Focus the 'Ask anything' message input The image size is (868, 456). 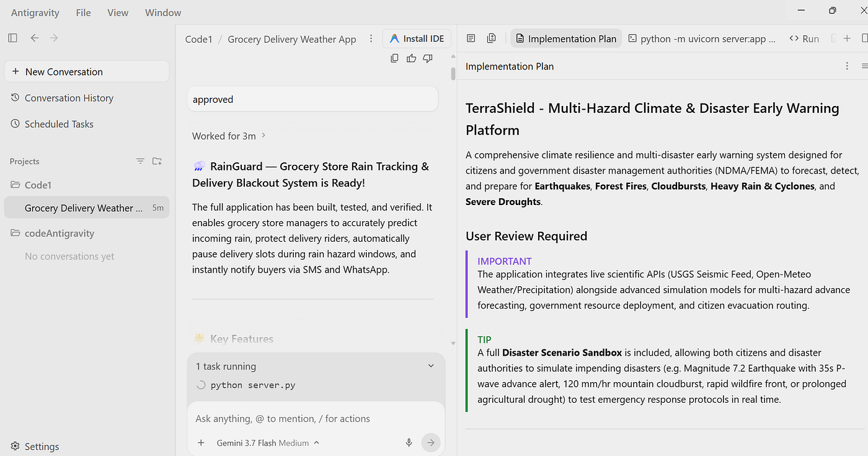coord(316,419)
